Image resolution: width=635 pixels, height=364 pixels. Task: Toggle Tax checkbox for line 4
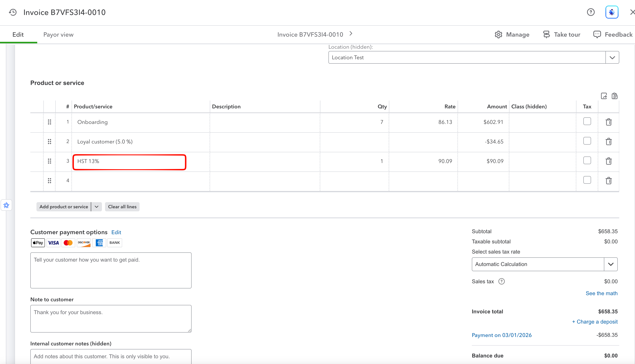pyautogui.click(x=587, y=180)
